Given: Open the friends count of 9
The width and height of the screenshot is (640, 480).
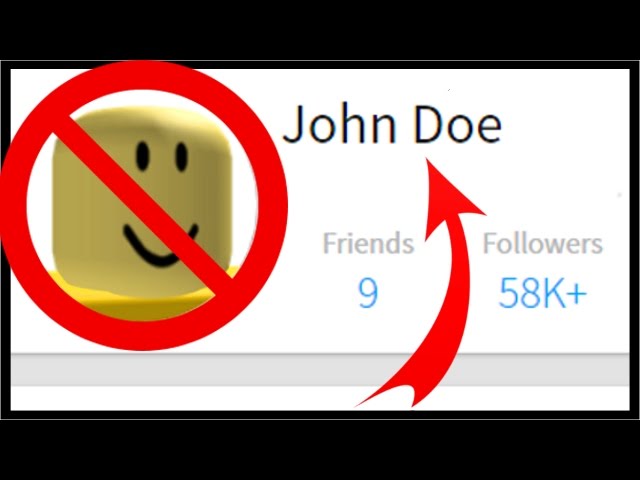Looking at the screenshot, I should pyautogui.click(x=368, y=293).
